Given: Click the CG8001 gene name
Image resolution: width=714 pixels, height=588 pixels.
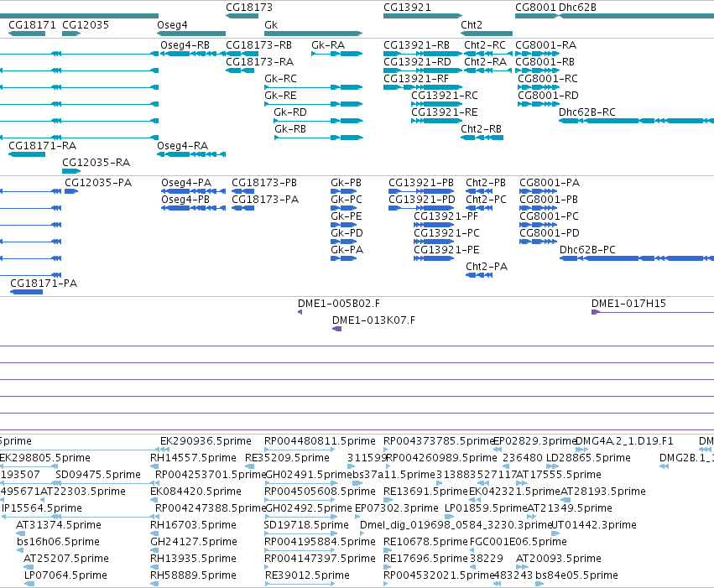Looking at the screenshot, I should pyautogui.click(x=535, y=8).
